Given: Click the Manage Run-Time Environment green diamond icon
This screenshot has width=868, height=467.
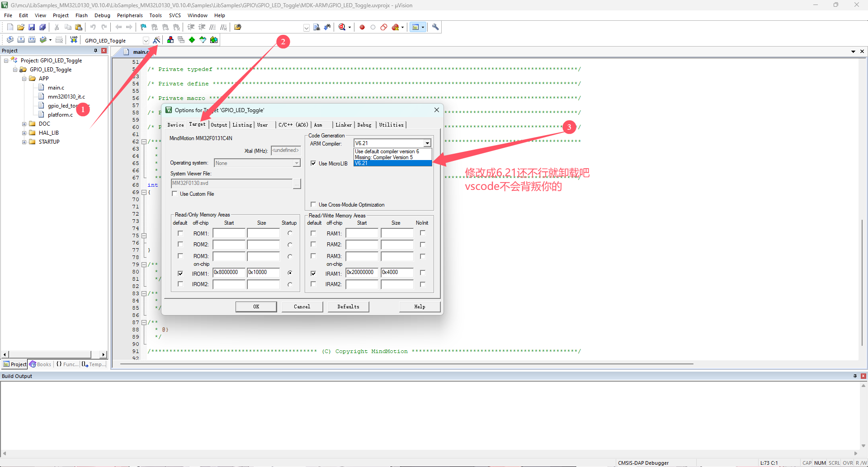Looking at the screenshot, I should [x=192, y=40].
